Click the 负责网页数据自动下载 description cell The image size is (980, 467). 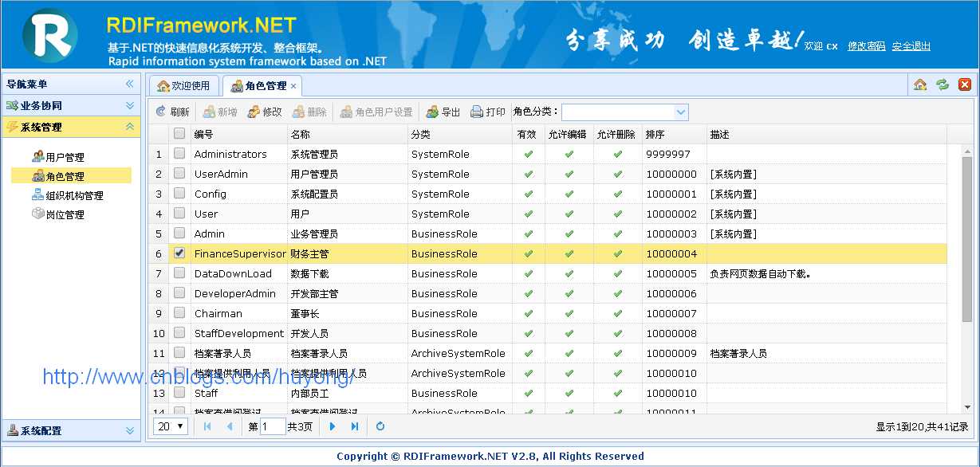tap(827, 273)
